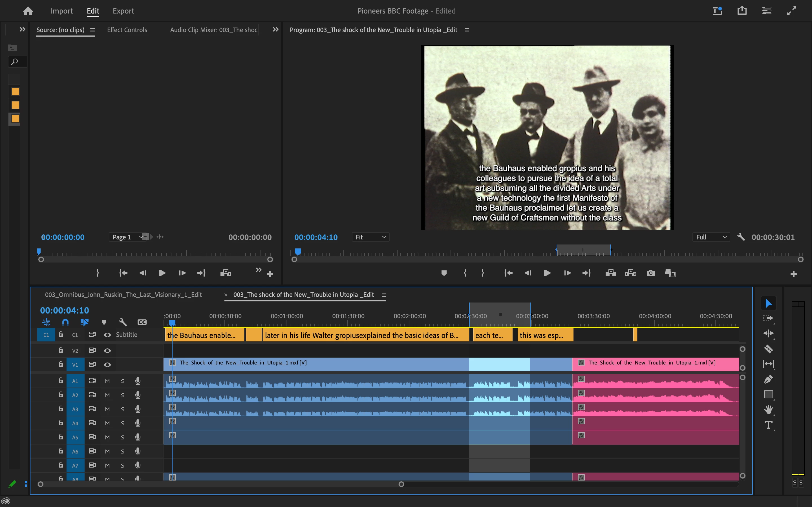Open the Fit zoom level dropdown
812x507 pixels.
(370, 237)
